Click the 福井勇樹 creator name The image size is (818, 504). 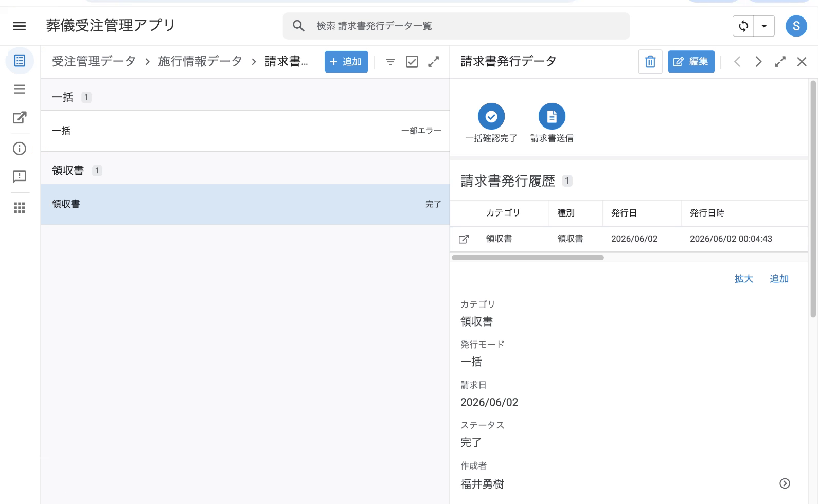click(x=482, y=484)
